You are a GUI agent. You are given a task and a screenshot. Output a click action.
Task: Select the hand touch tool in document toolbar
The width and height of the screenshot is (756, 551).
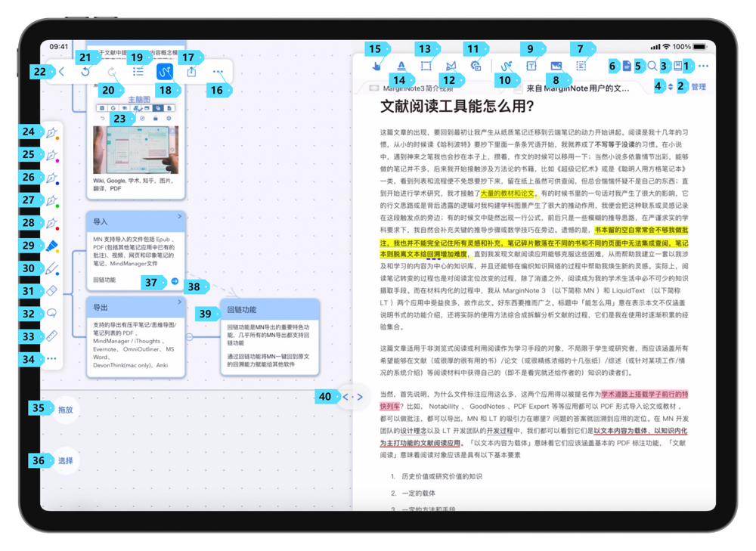tap(376, 66)
